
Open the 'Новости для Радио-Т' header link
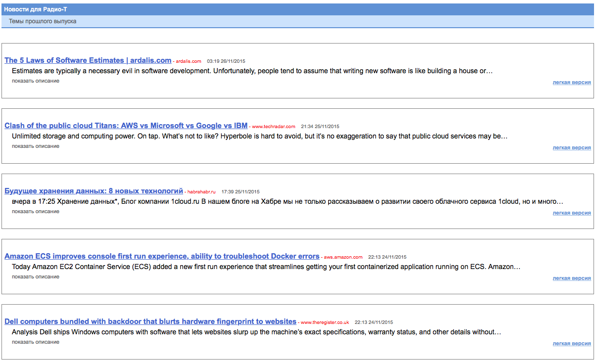pyautogui.click(x=36, y=9)
